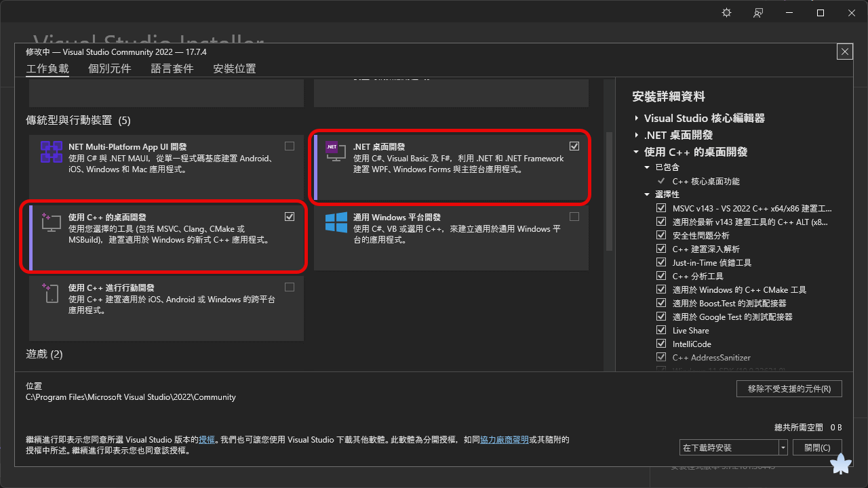The width and height of the screenshot is (868, 488).
Task: Toggle the Live Share checkbox
Action: pos(661,330)
